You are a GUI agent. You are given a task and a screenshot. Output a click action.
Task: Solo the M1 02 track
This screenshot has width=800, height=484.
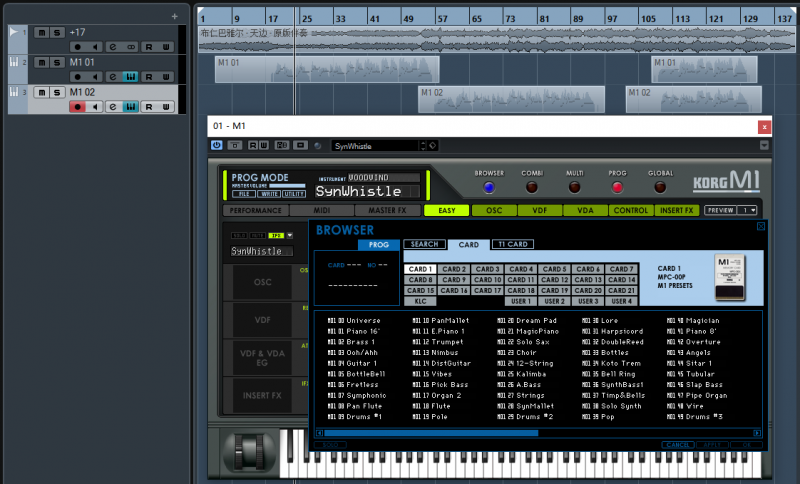point(57,92)
